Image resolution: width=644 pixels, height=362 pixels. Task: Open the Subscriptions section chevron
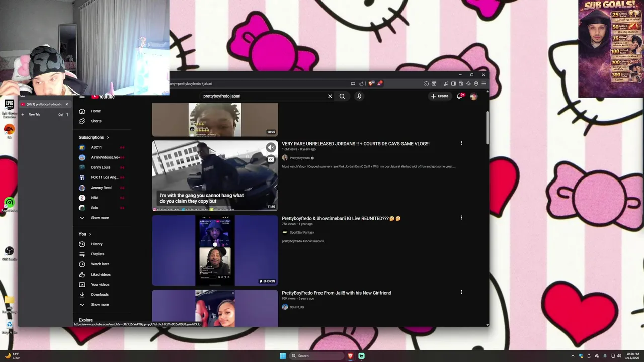tap(108, 137)
